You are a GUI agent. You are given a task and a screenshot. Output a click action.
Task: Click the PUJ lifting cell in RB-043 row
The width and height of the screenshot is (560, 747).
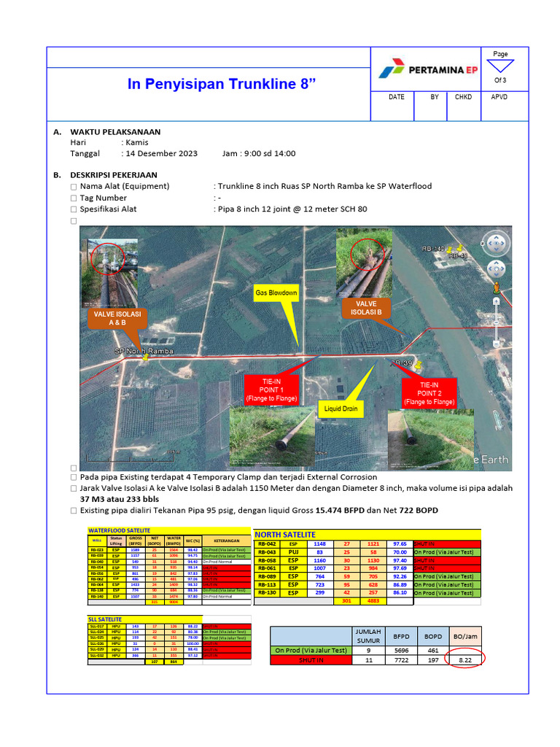click(293, 552)
